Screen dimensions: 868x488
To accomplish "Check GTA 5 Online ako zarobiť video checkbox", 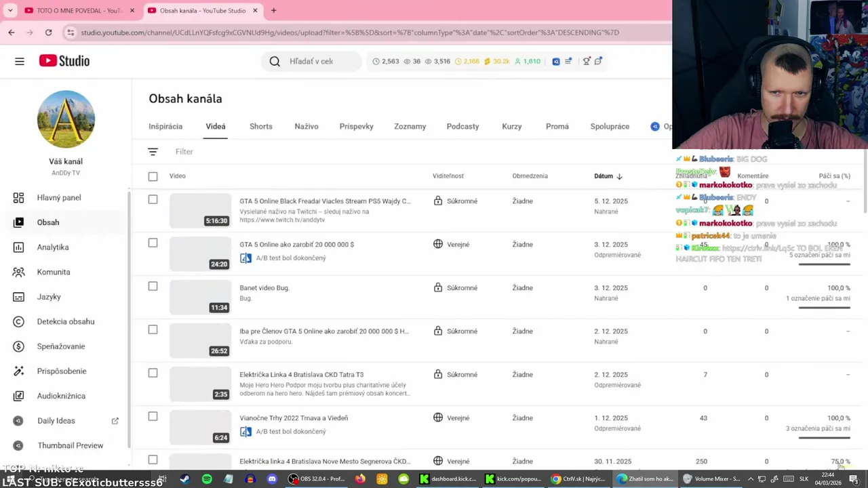I will click(153, 243).
